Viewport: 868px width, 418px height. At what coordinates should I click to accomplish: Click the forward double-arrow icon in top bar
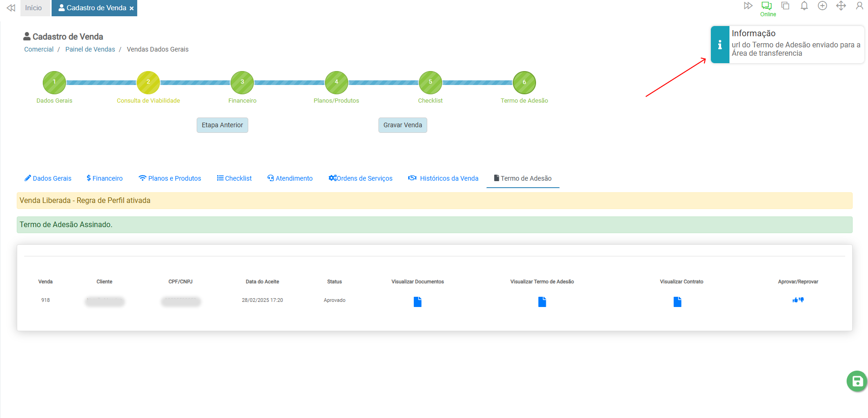[x=748, y=6]
